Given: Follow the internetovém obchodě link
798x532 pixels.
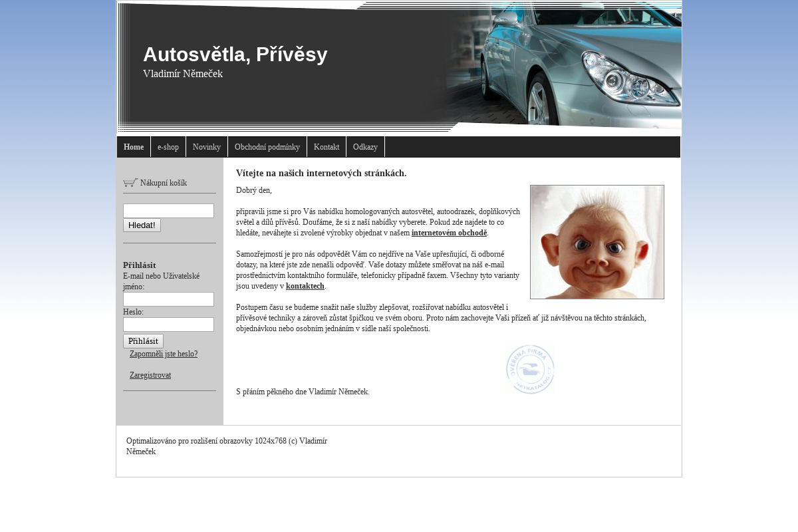Looking at the screenshot, I should (449, 233).
